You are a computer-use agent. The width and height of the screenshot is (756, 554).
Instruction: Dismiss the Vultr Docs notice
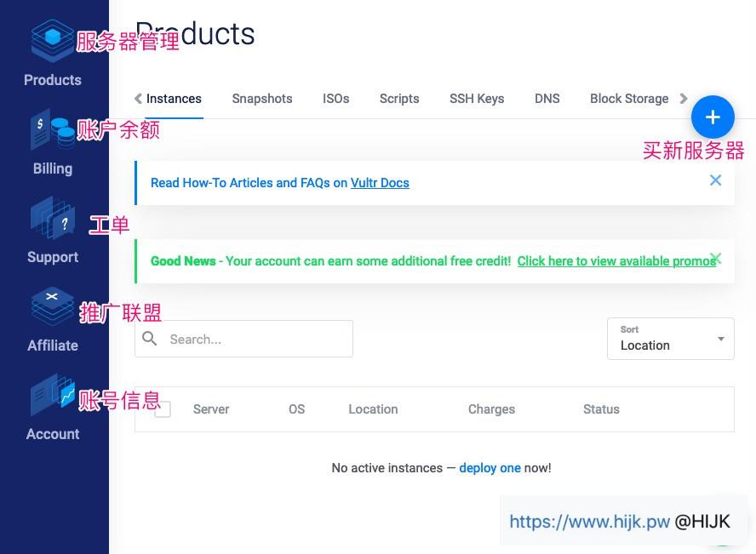coord(715,180)
